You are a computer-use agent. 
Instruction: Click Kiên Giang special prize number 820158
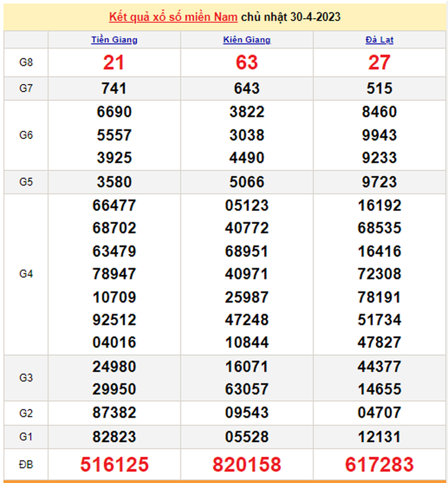tap(247, 464)
